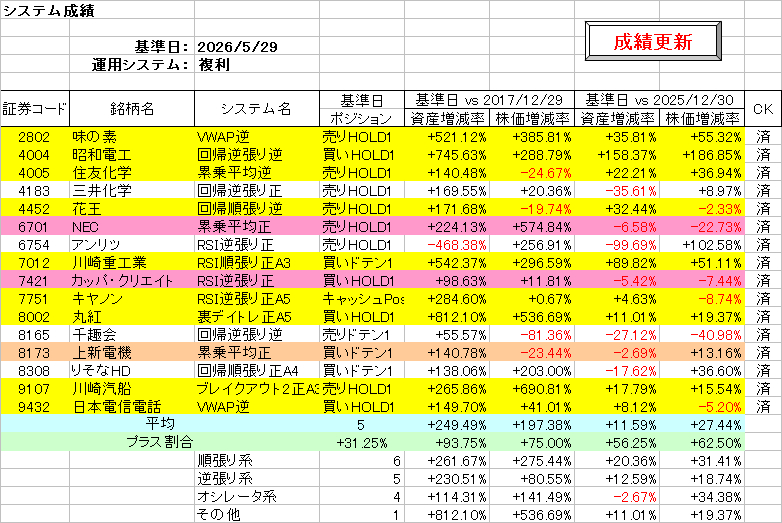782x523 pixels.
Task: Click the 成績更新 button
Action: 653,41
